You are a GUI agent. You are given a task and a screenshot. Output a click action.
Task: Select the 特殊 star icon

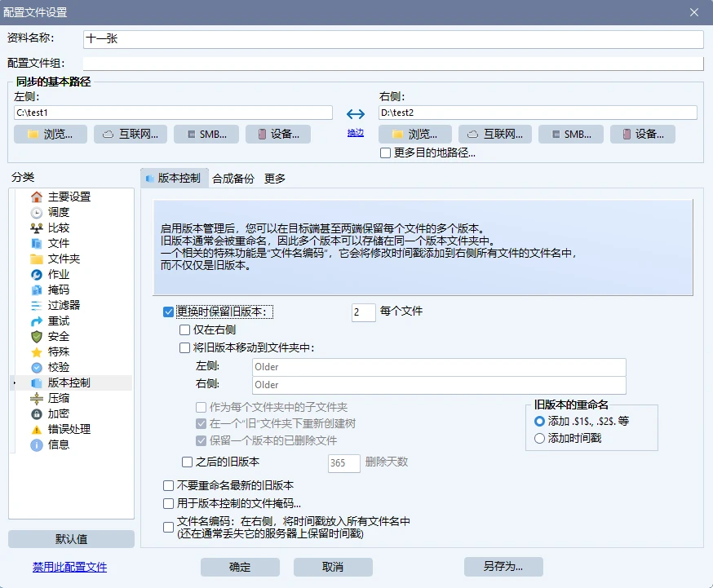37,352
